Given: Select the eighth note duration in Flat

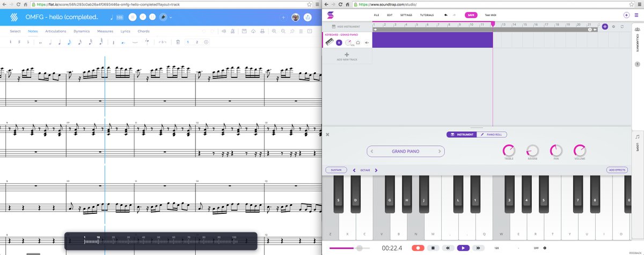Looking at the screenshot, I should coord(69,42).
